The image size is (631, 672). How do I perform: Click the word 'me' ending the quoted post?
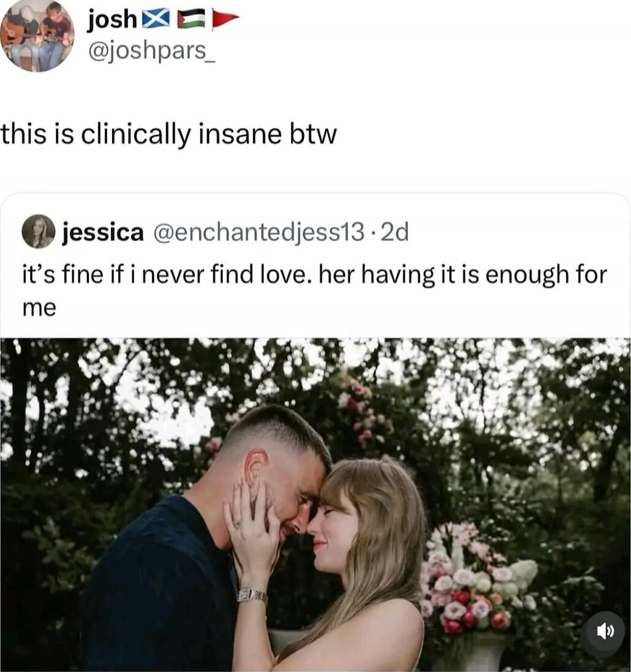tap(39, 309)
